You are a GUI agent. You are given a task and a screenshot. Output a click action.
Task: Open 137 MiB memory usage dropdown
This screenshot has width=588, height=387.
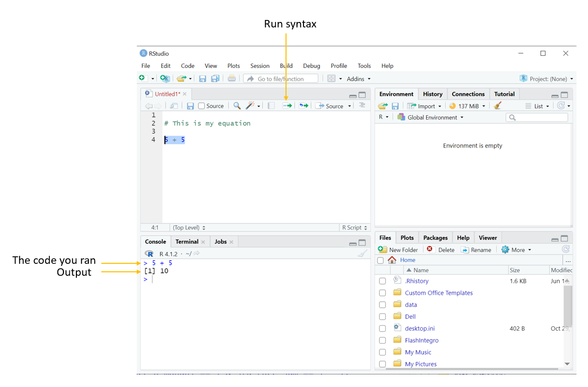pyautogui.click(x=467, y=106)
